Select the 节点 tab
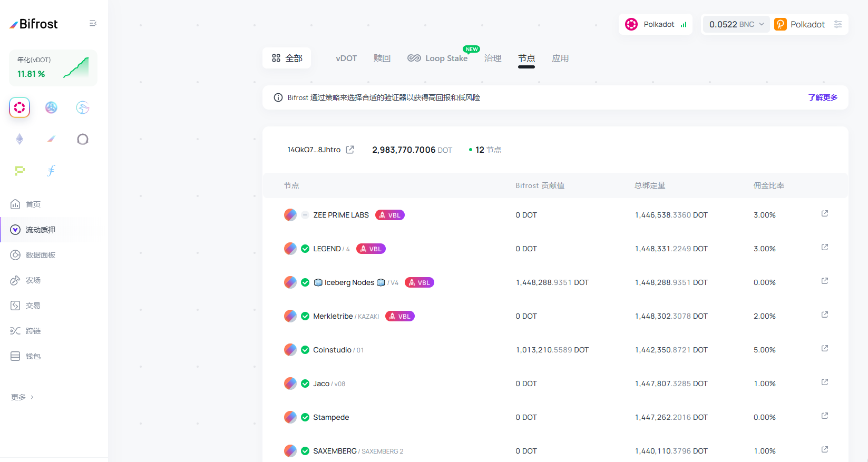The image size is (868, 462). pyautogui.click(x=526, y=58)
